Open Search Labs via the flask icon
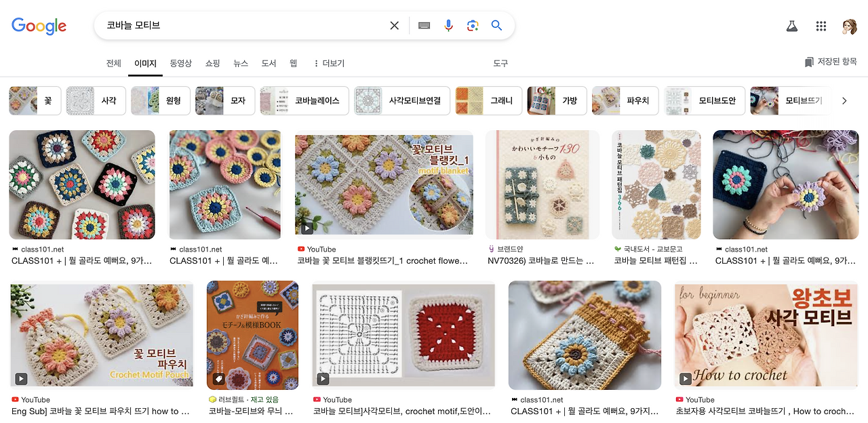This screenshot has height=423, width=868. (x=792, y=25)
